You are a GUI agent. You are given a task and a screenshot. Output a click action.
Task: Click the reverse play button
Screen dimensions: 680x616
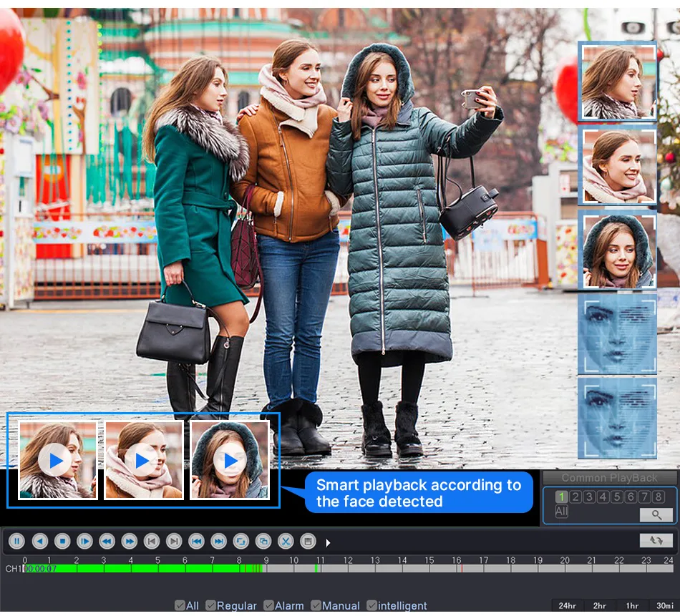pos(40,541)
